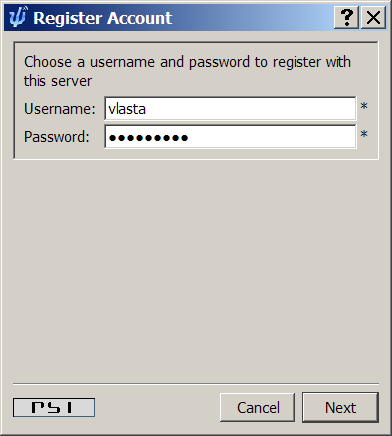Click the "this server" line of instruction text
This screenshot has width=392, height=436.
pyautogui.click(x=58, y=81)
